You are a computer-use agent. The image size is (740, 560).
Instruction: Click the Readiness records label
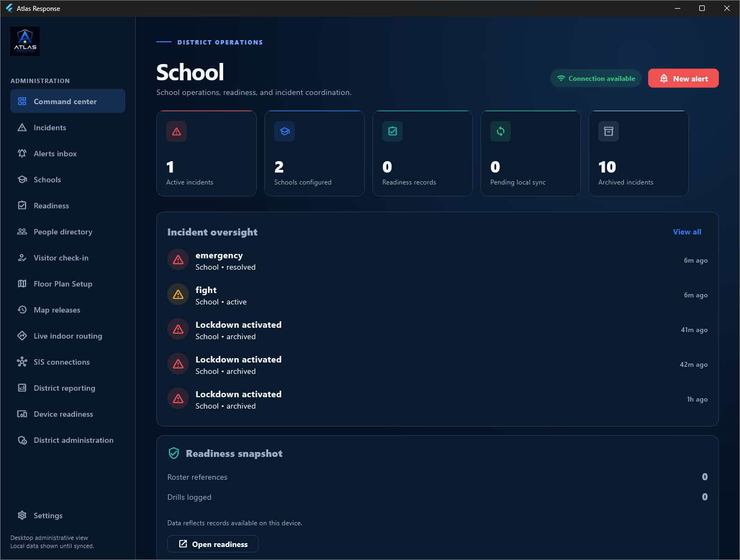click(409, 182)
